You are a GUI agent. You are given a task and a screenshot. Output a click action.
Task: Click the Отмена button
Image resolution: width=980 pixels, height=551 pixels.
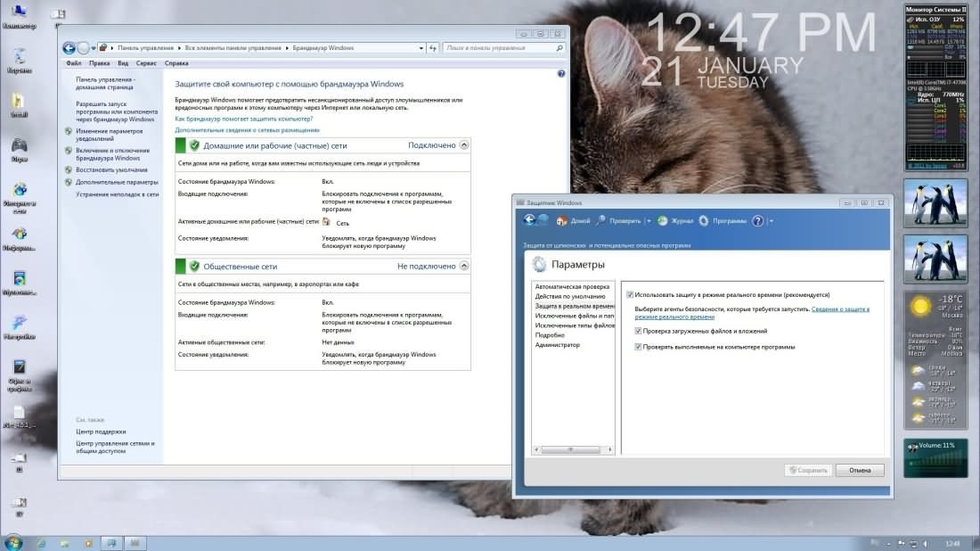[x=860, y=471]
